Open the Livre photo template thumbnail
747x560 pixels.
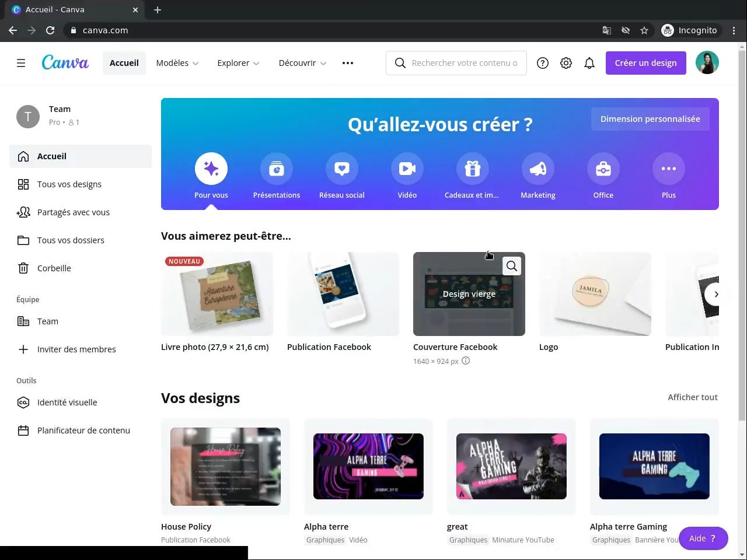217,294
